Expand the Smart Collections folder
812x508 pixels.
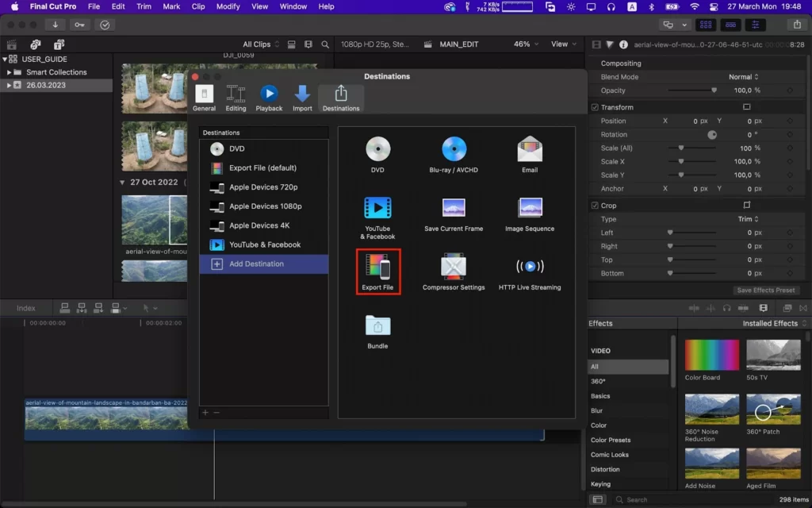point(9,72)
